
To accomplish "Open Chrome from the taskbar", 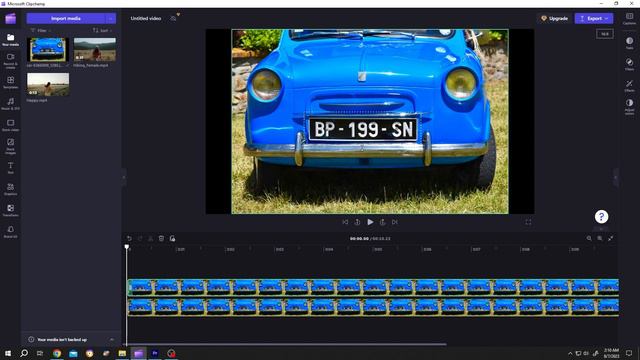I will (57, 353).
